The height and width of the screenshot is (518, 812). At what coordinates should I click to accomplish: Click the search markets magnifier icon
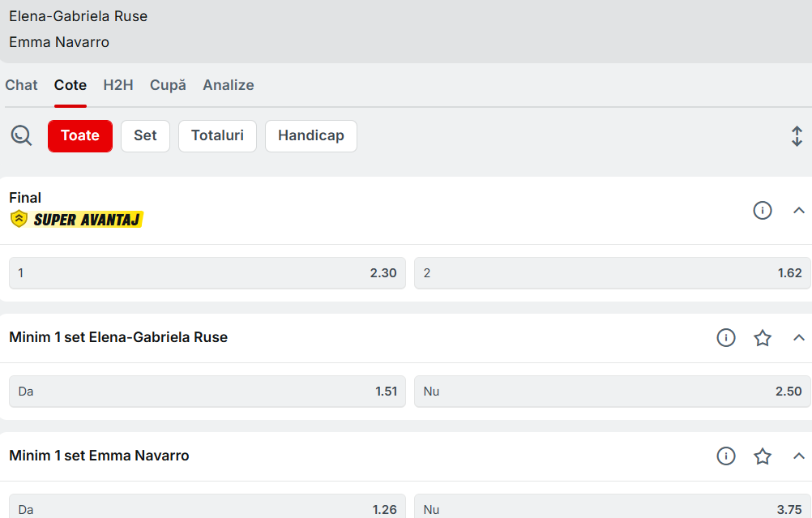(x=21, y=135)
